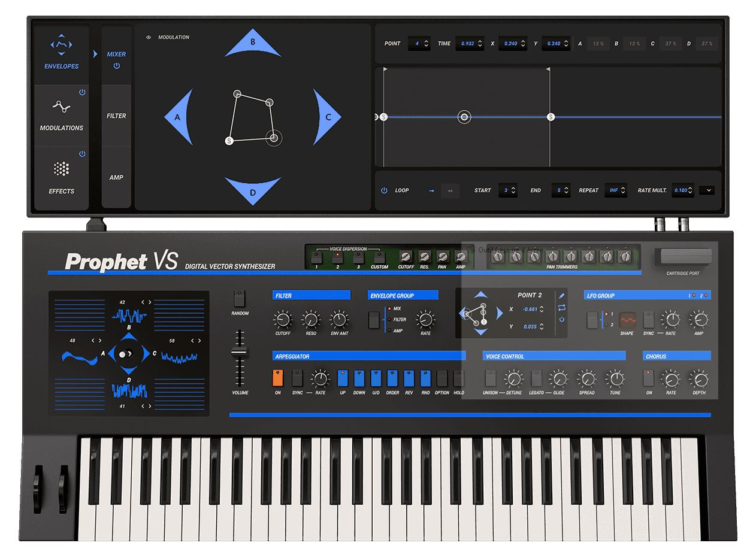
Task: Select Voice Dispersion preset 1
Action: pos(317,257)
